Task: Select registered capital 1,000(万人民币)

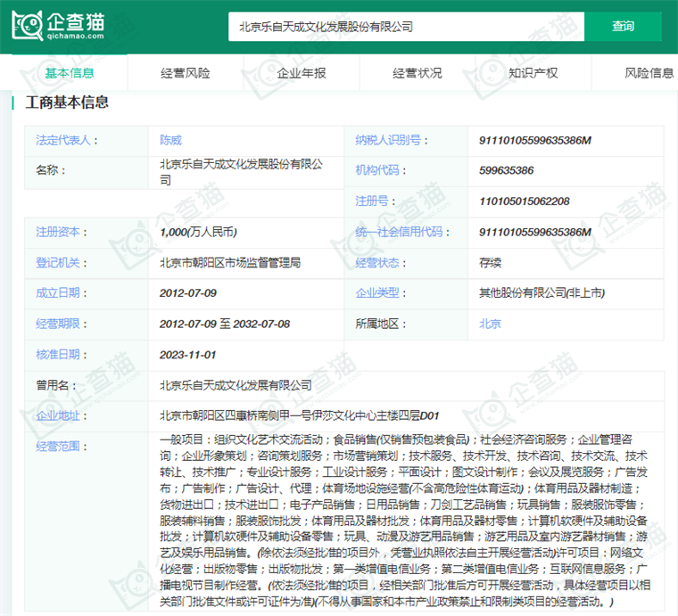Action: tap(198, 233)
